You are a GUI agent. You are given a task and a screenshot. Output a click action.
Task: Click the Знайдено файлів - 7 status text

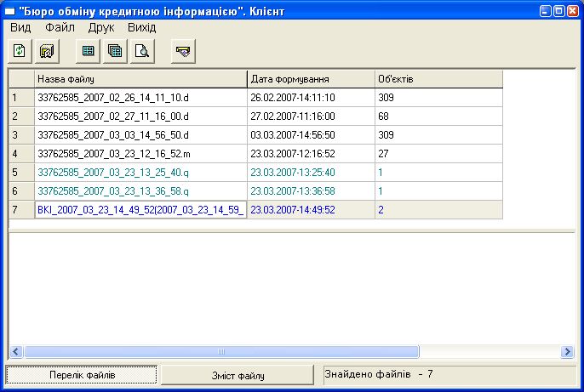point(378,374)
